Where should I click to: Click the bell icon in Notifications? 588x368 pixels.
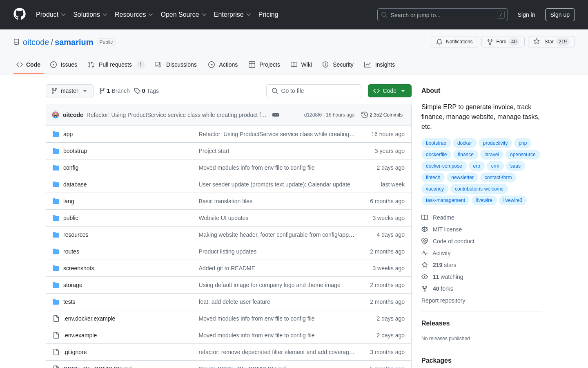tap(439, 42)
